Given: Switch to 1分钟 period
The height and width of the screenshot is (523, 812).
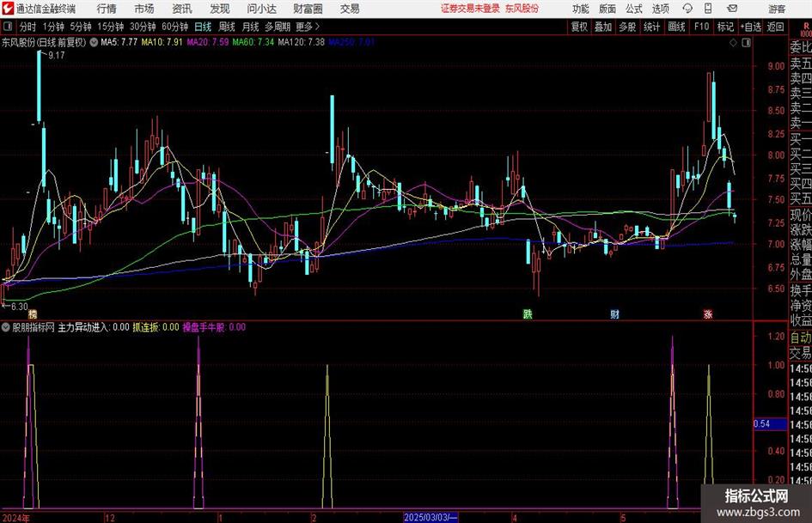Looking at the screenshot, I should pyautogui.click(x=53, y=27).
